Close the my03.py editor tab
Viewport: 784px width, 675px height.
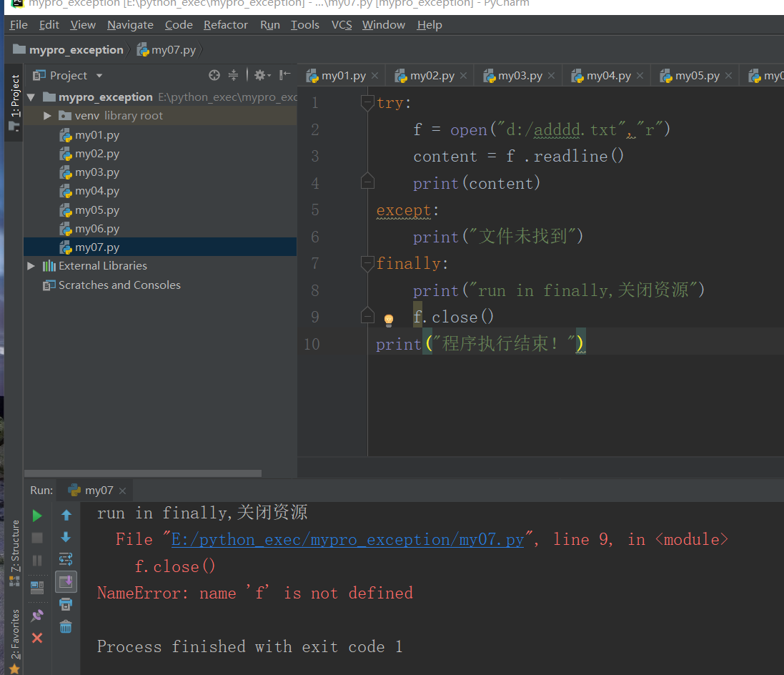coord(552,76)
